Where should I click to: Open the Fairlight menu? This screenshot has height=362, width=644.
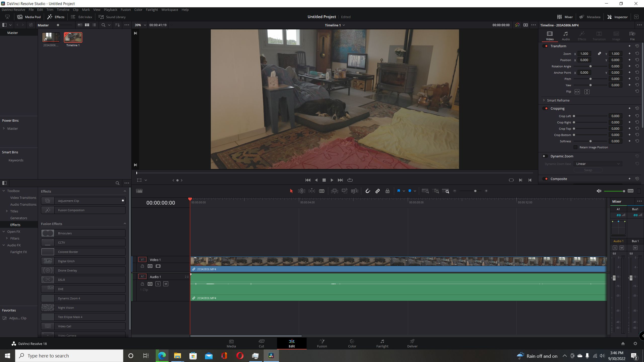pyautogui.click(x=152, y=10)
